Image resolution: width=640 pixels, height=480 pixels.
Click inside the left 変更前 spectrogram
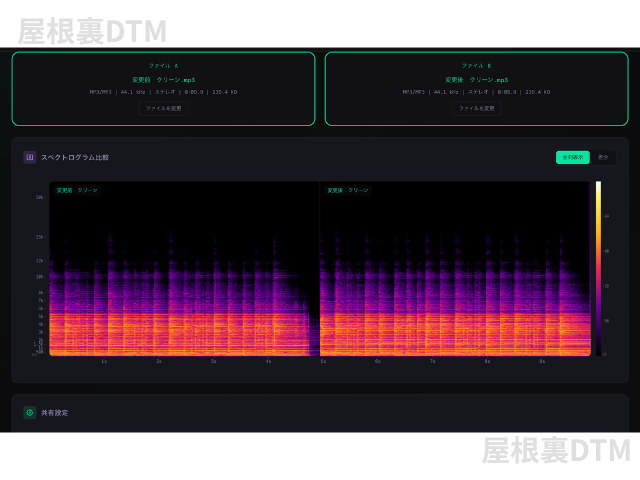coord(184,269)
